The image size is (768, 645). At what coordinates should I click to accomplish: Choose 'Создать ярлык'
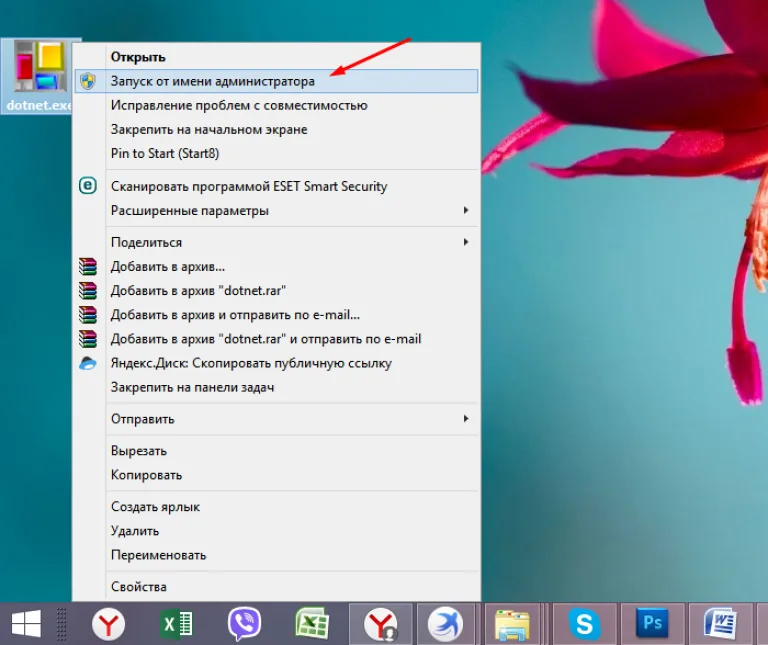[155, 507]
